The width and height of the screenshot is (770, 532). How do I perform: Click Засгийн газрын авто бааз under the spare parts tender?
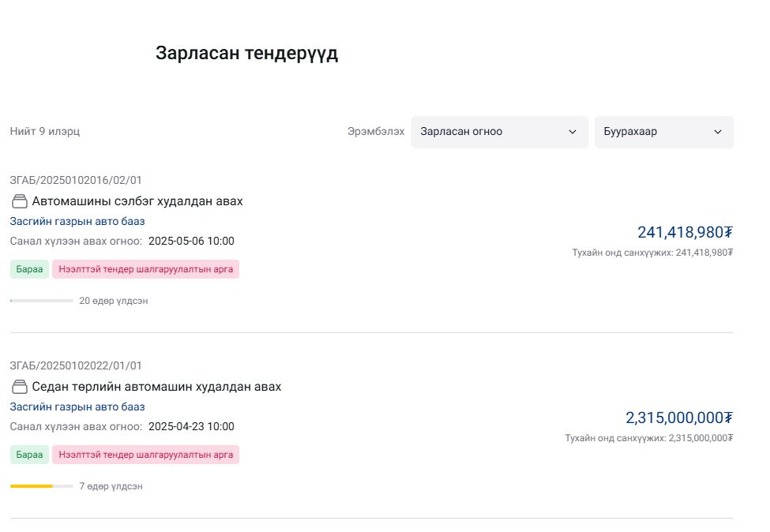(x=77, y=221)
